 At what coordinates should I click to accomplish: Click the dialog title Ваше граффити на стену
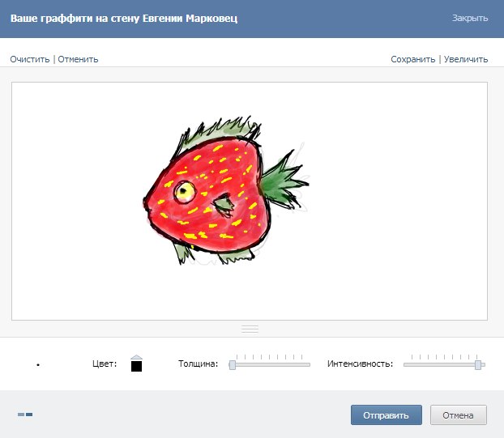124,19
